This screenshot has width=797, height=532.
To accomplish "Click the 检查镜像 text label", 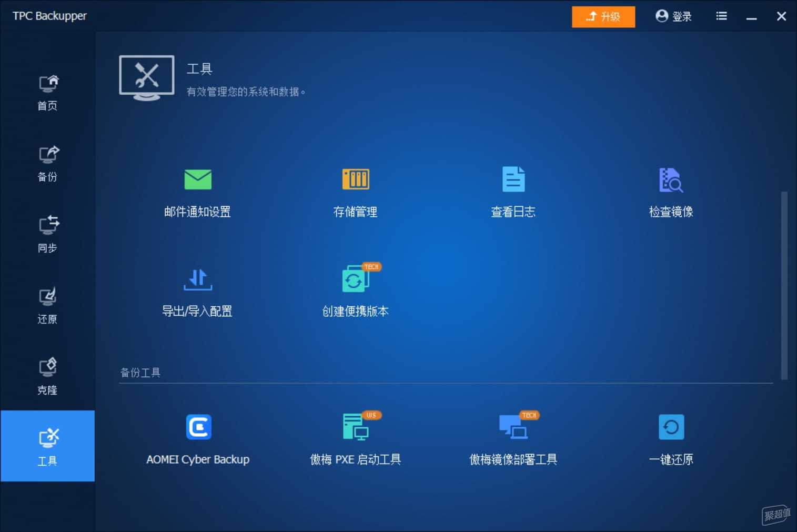I will pos(671,212).
